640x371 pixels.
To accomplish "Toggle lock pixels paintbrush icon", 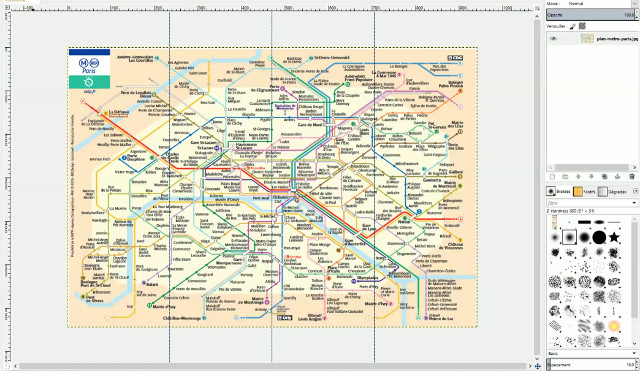I will pos(573,26).
